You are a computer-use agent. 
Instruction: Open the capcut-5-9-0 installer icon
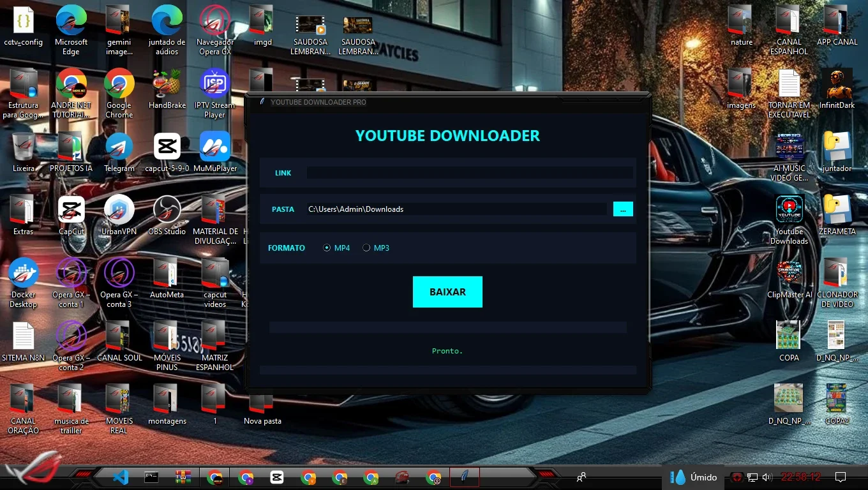pos(167,152)
